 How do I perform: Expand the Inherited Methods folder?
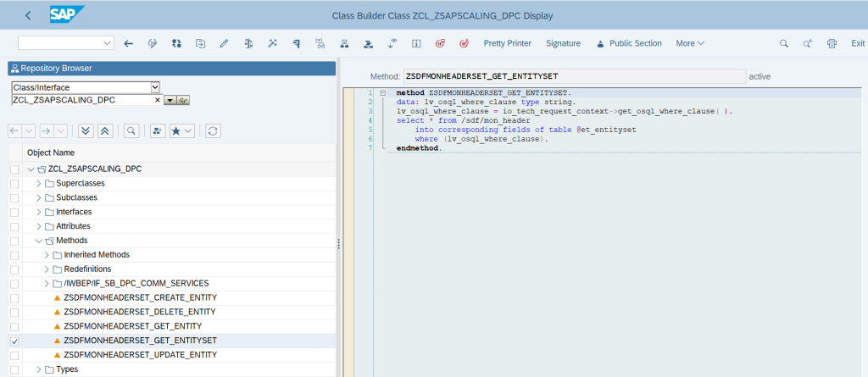click(47, 255)
